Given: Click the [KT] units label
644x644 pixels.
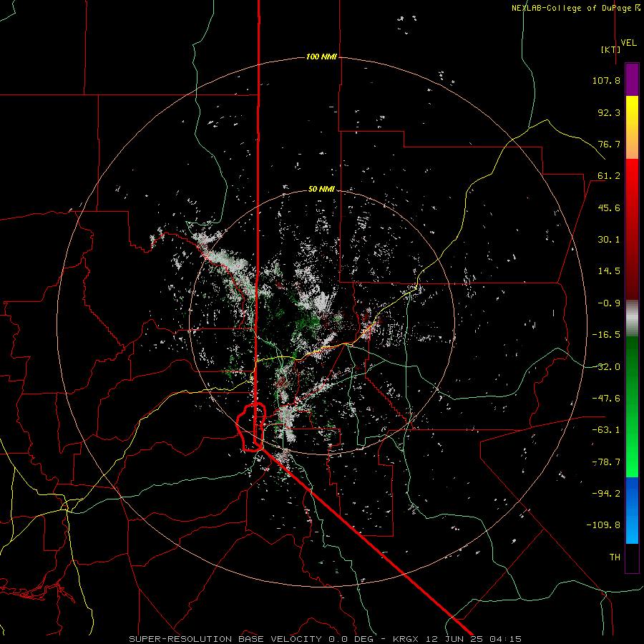Looking at the screenshot, I should pyautogui.click(x=610, y=49).
